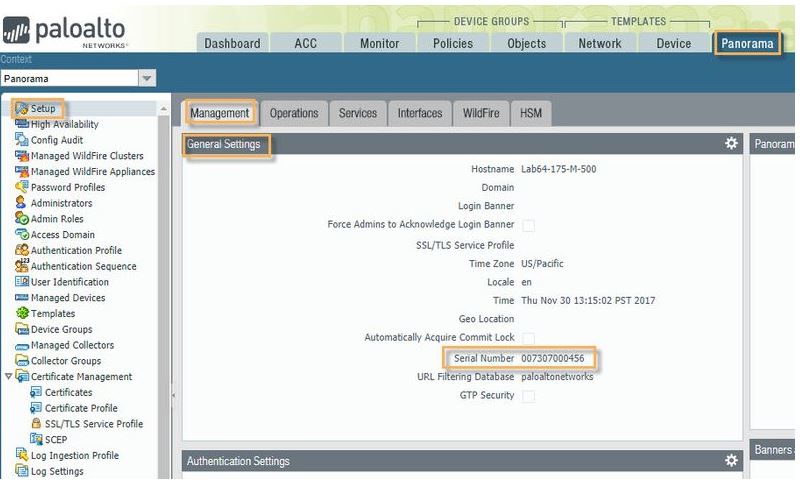Open General Settings gear icon
This screenshot has height=486, width=800.
[731, 143]
